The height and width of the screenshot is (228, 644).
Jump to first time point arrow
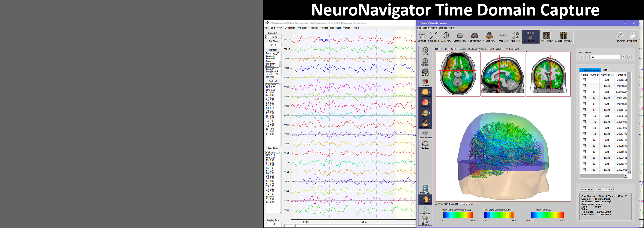(x=582, y=57)
